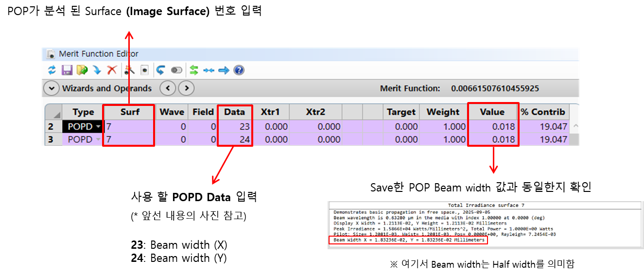
Task: Click the select-all corner cell of table
Action: coord(53,112)
